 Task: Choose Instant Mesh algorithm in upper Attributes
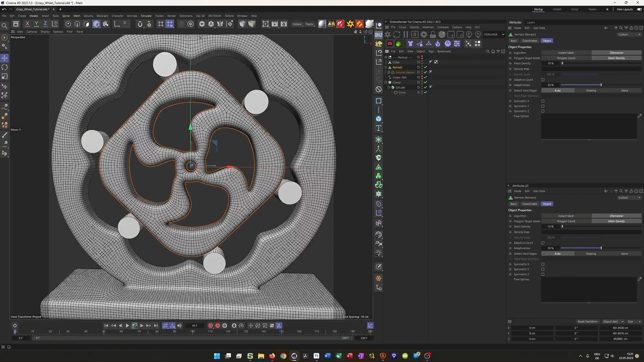(566, 53)
